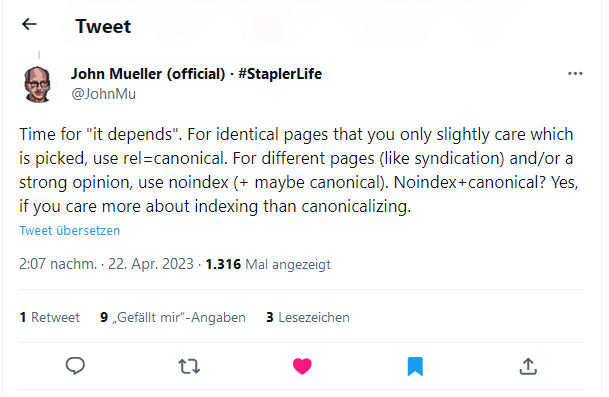Remove the bookmark via the blue bookmark icon
Viewport: 609px width, 397px height.
click(x=415, y=366)
